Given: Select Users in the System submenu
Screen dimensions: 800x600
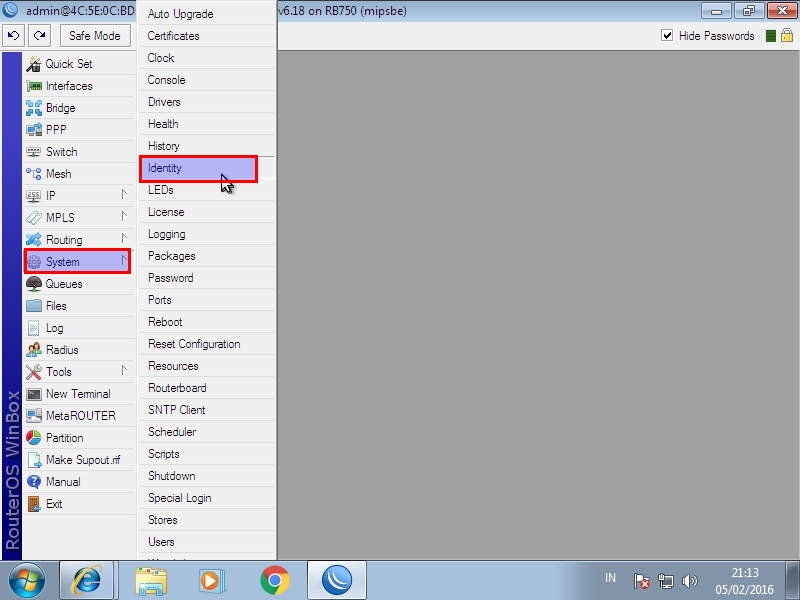Looking at the screenshot, I should click(x=207, y=542).
